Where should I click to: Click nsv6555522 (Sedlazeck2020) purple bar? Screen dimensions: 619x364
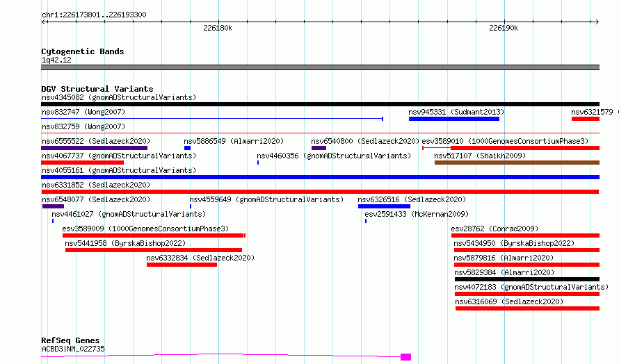[95, 148]
